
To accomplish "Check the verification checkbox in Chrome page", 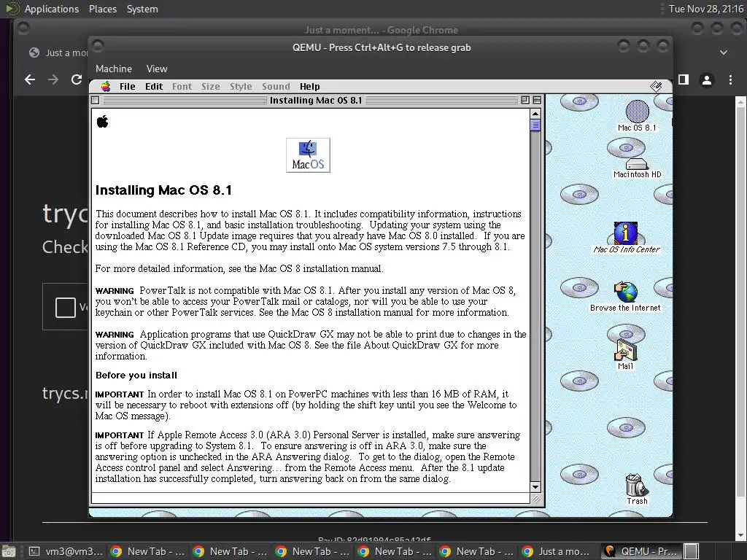I will (x=65, y=307).
